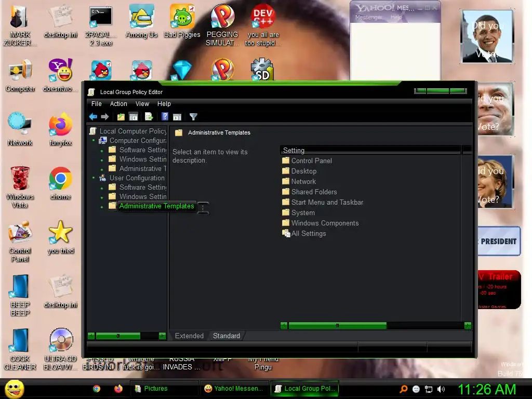Go up one level with folder-arrow icon
Image resolution: width=532 pixels, height=399 pixels.
tap(121, 117)
